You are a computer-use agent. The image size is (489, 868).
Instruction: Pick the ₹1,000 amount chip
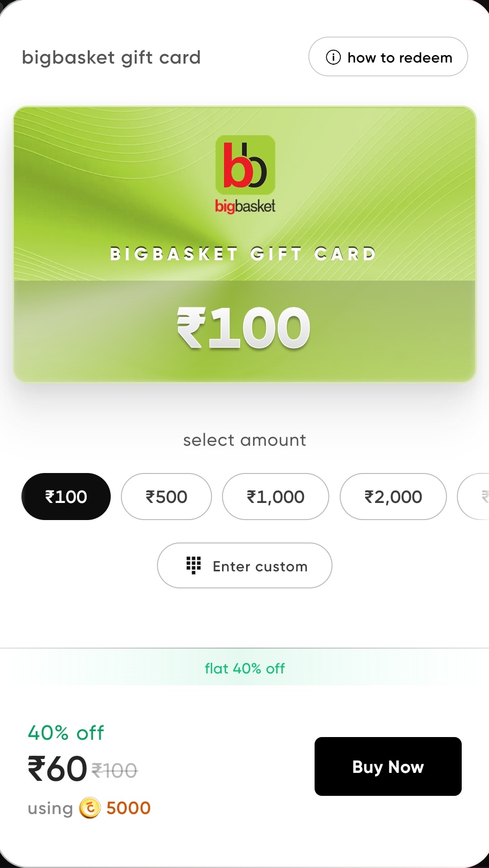coord(276,497)
